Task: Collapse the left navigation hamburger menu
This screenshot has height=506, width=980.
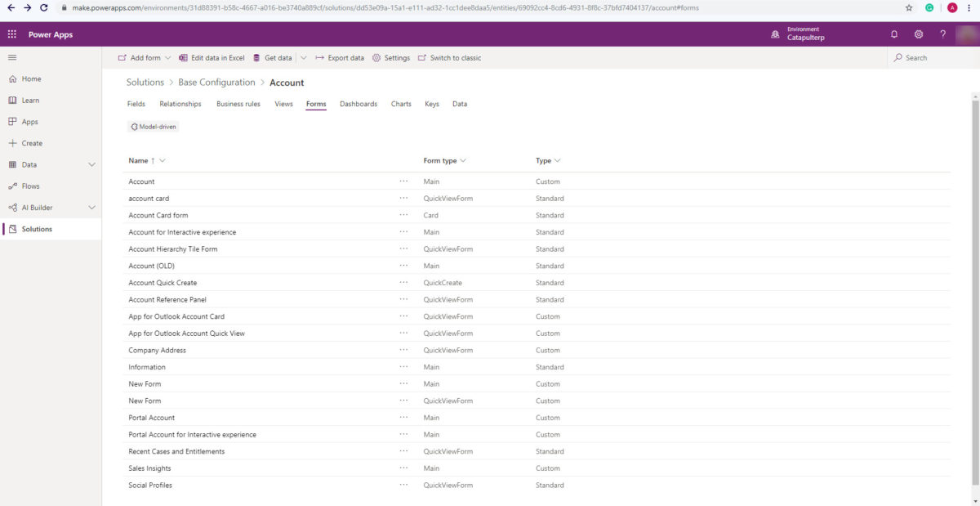Action: tap(11, 57)
